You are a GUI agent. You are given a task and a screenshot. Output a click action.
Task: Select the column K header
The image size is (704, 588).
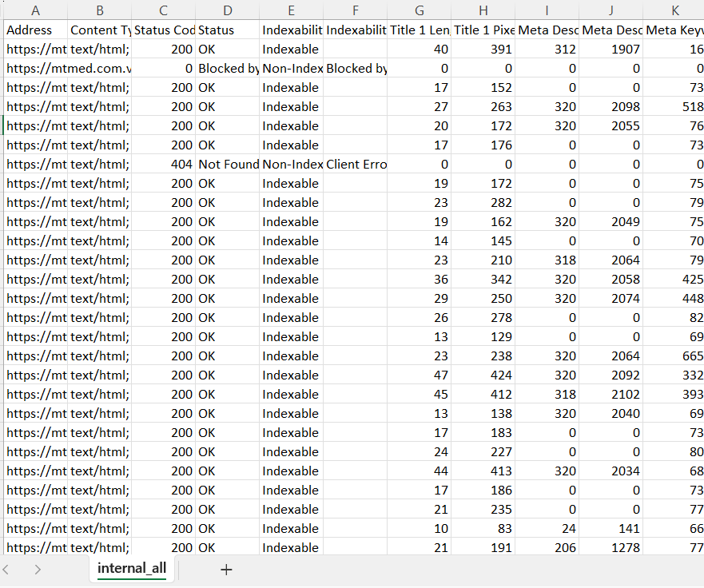click(x=674, y=10)
